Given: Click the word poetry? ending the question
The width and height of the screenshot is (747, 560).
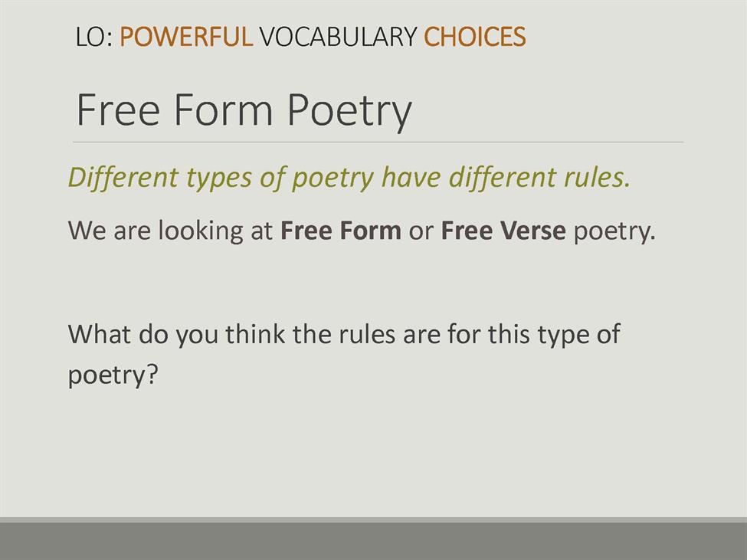Looking at the screenshot, I should [113, 375].
